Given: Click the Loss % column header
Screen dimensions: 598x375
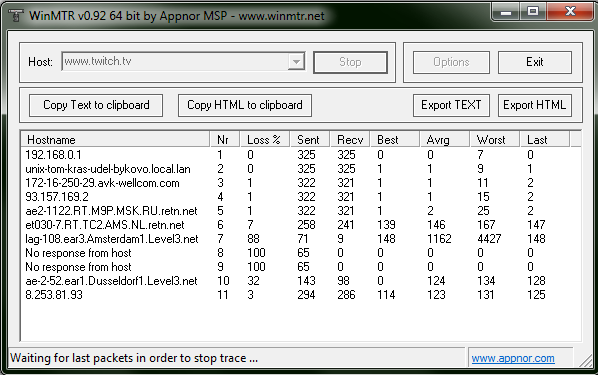Looking at the screenshot, I should tap(265, 140).
